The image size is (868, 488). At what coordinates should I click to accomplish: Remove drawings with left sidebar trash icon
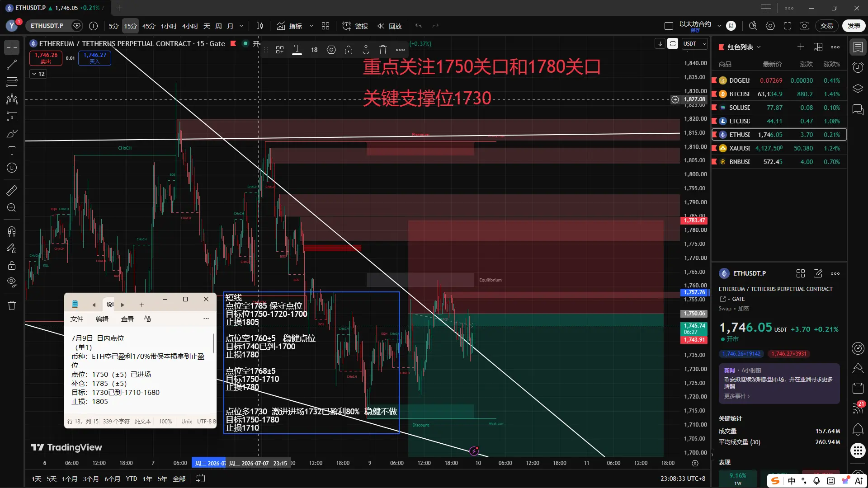[x=12, y=306]
